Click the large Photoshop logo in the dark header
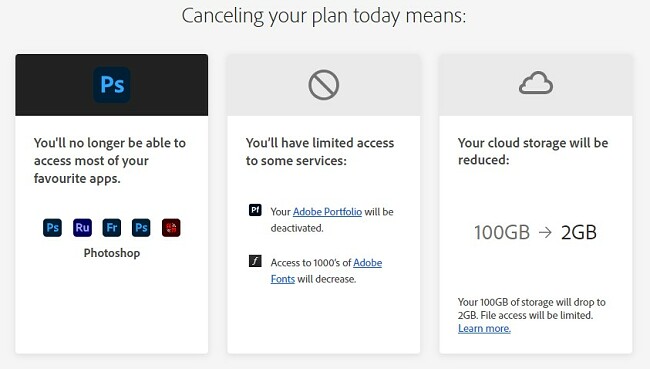Screen dimensions: 650x369 [x=112, y=85]
